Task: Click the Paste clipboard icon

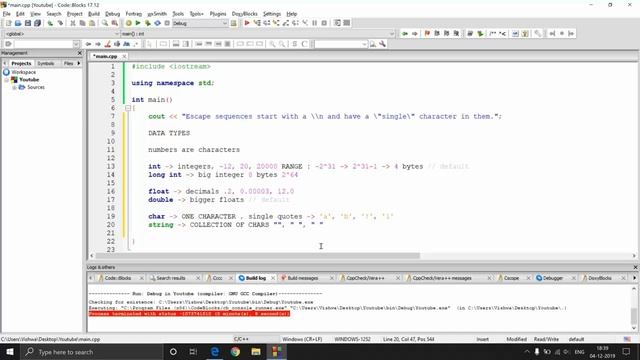Action: 92,23
